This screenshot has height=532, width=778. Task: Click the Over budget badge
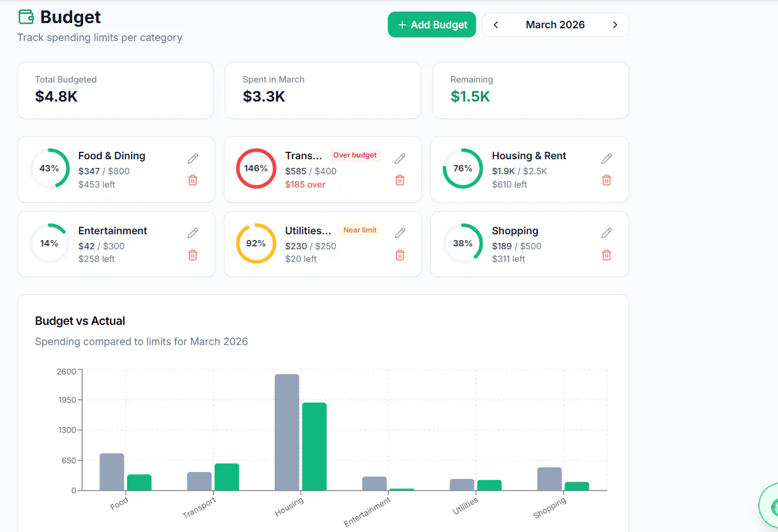(x=355, y=155)
